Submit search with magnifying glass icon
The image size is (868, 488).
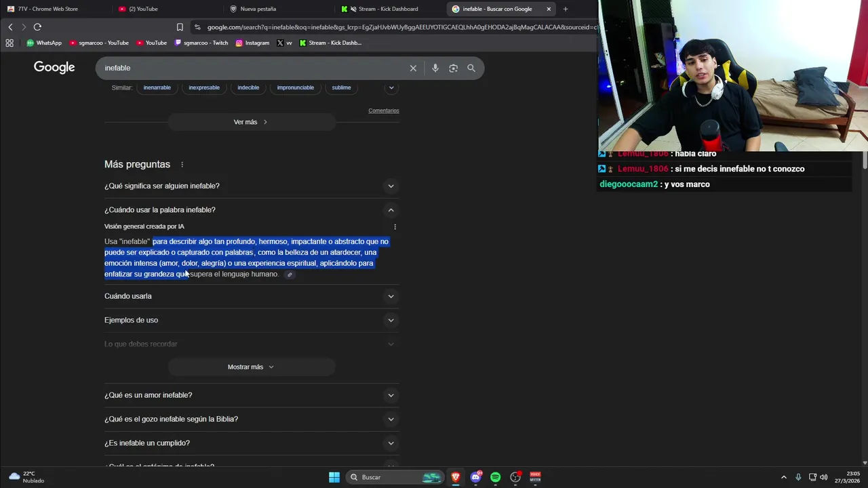point(471,68)
